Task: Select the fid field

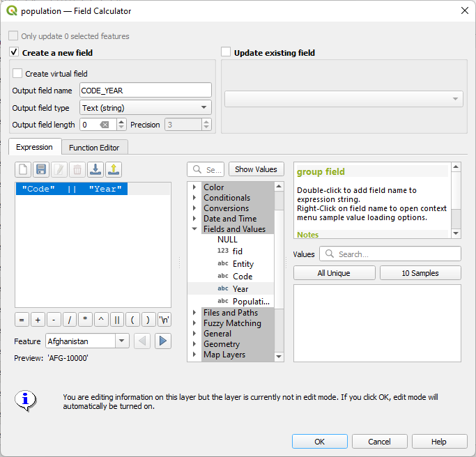Action: pyautogui.click(x=230, y=251)
